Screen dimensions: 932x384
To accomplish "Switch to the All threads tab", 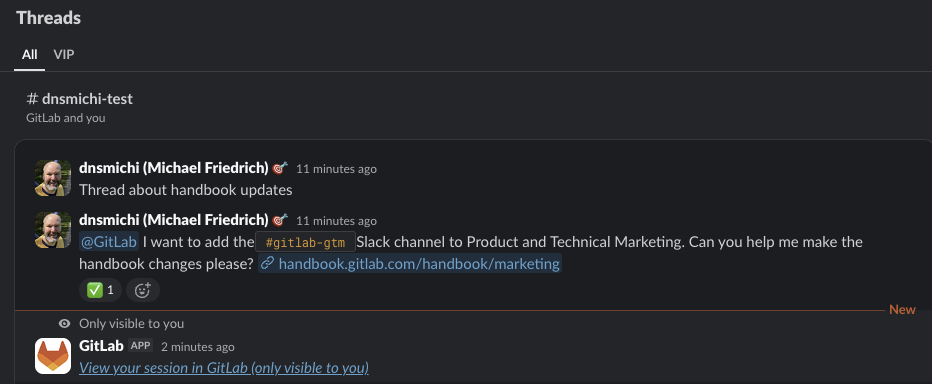I will pyautogui.click(x=30, y=55).
